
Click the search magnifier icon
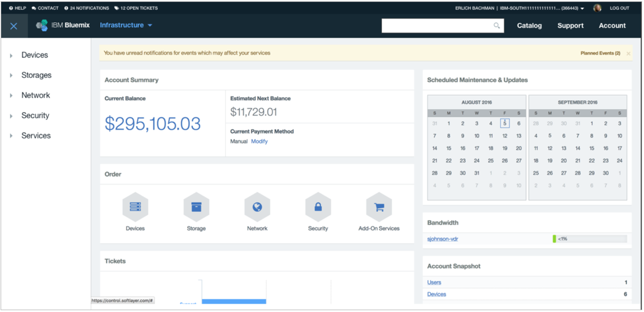(x=496, y=26)
